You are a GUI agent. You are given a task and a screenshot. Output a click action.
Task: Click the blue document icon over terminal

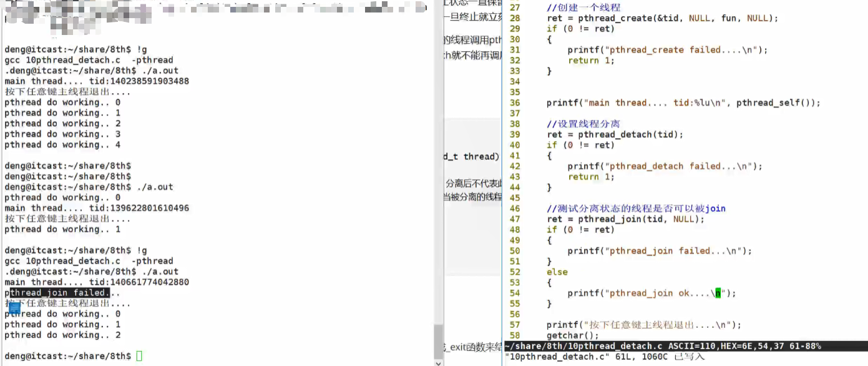[x=15, y=307]
